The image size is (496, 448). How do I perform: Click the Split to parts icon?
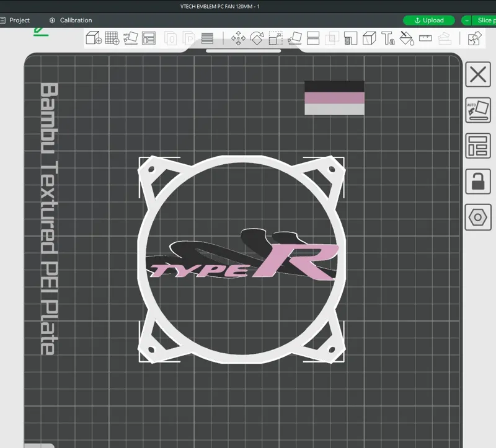(189, 38)
